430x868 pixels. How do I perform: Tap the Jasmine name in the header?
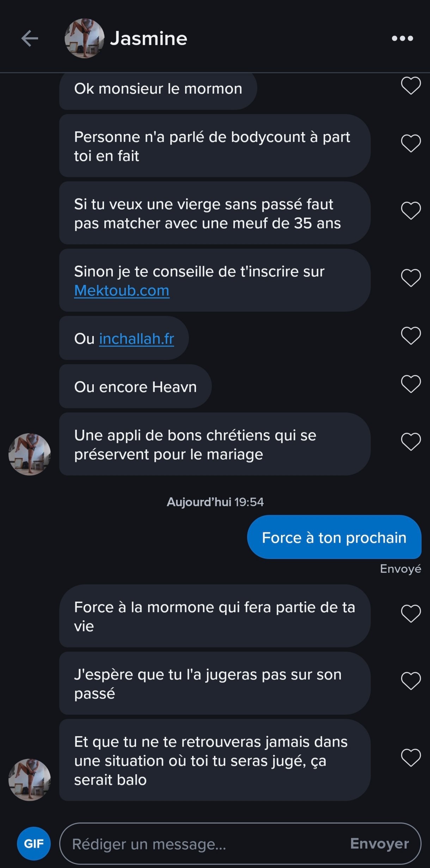[x=148, y=38]
